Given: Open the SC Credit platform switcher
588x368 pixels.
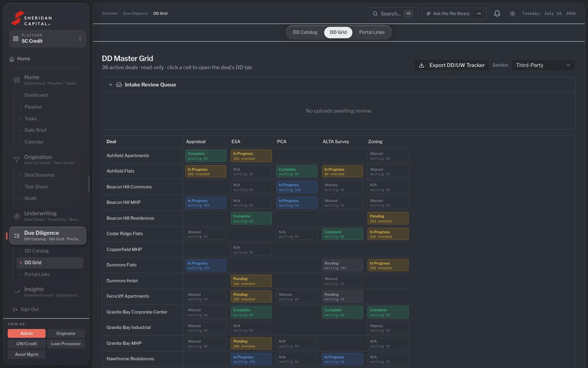Looking at the screenshot, I should pyautogui.click(x=48, y=39).
